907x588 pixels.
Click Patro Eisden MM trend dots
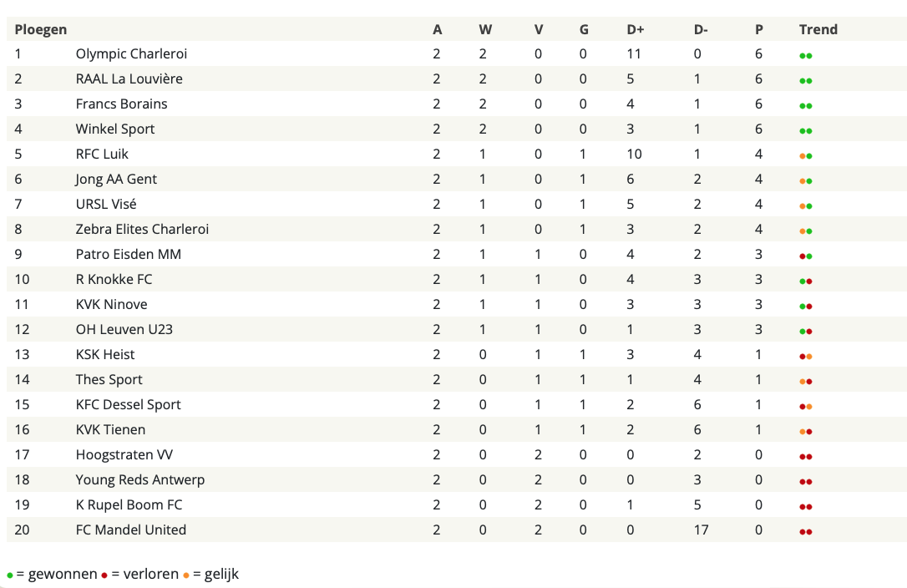(806, 256)
